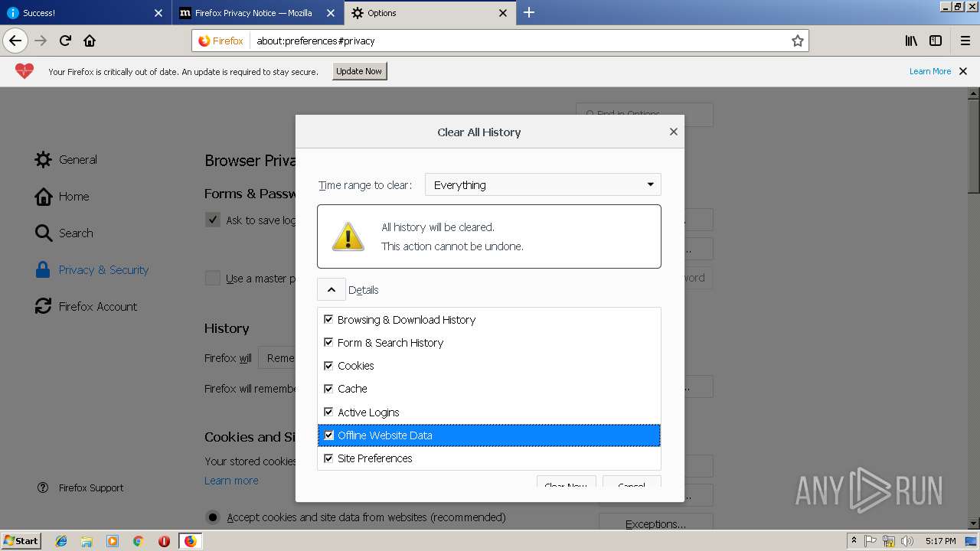
Task: Open the Firefox hamburger menu
Action: coord(965,41)
